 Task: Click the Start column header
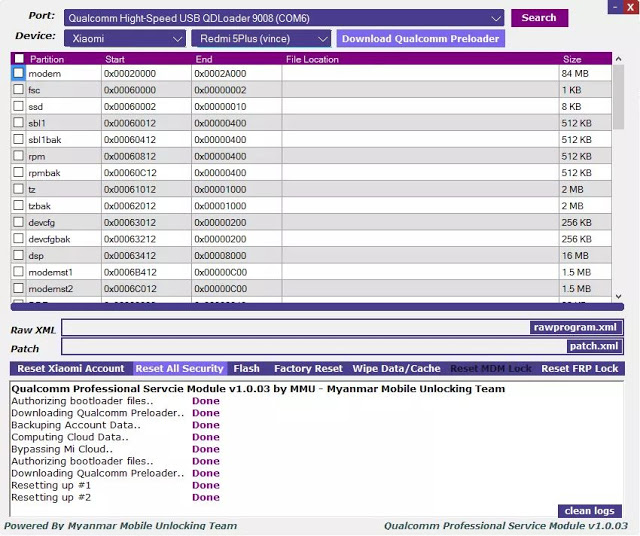tap(115, 59)
